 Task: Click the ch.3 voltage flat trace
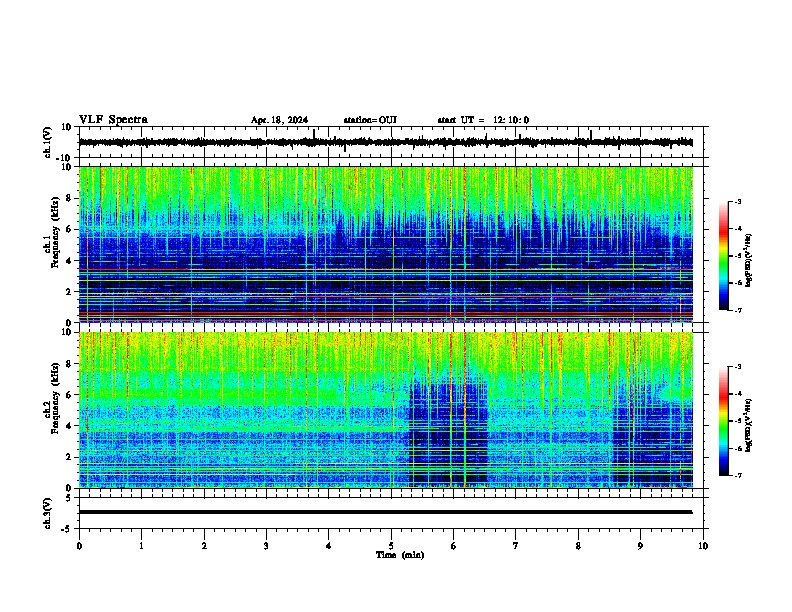pyautogui.click(x=386, y=512)
